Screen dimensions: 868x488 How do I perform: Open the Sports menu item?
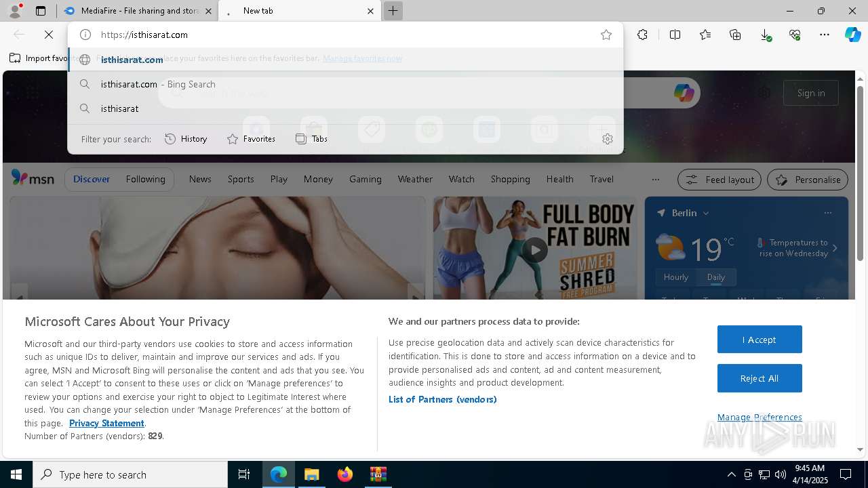click(241, 179)
